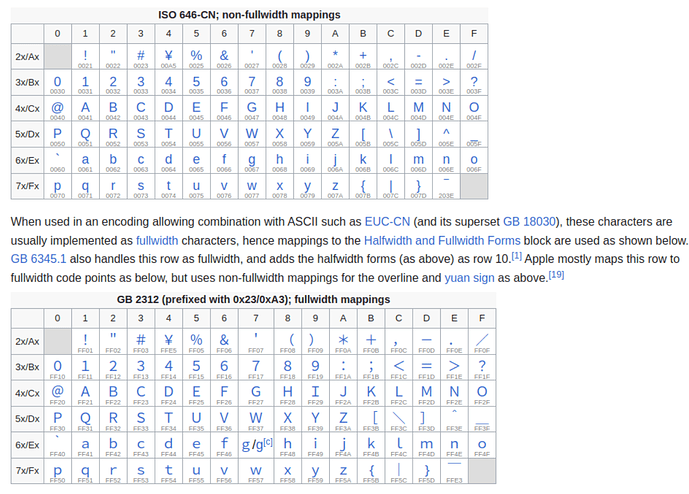Screen dimensions: 689x494
Task: Open the GB 6345.1 link
Action: pos(39,258)
